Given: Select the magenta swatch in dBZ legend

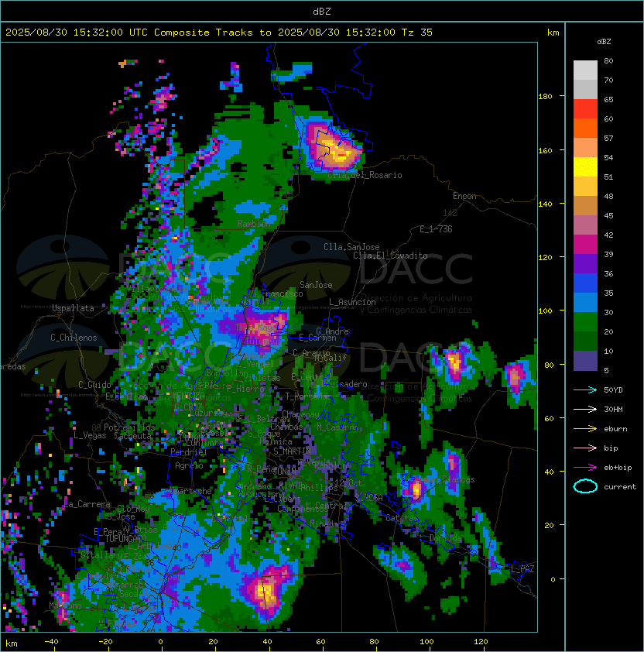Looking at the screenshot, I should click(x=585, y=245).
